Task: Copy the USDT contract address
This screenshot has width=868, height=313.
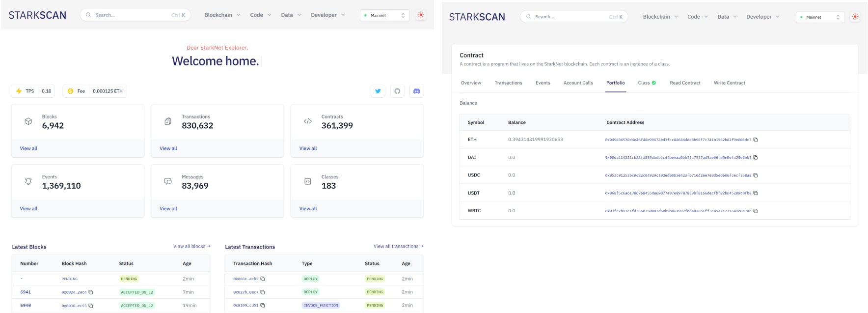Action: pyautogui.click(x=756, y=193)
